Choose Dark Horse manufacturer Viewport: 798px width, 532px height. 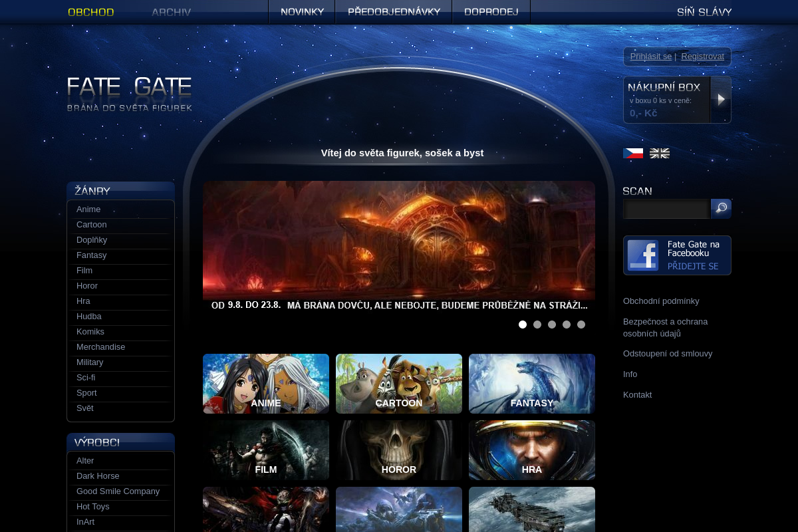pyautogui.click(x=98, y=476)
